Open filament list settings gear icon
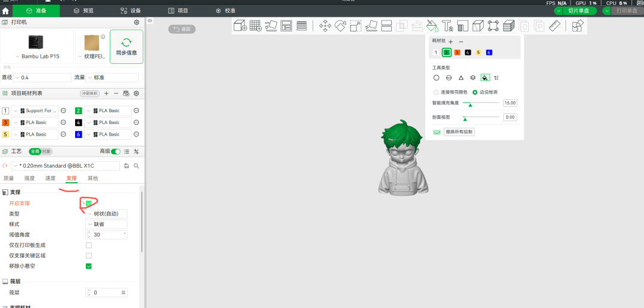 [x=137, y=93]
